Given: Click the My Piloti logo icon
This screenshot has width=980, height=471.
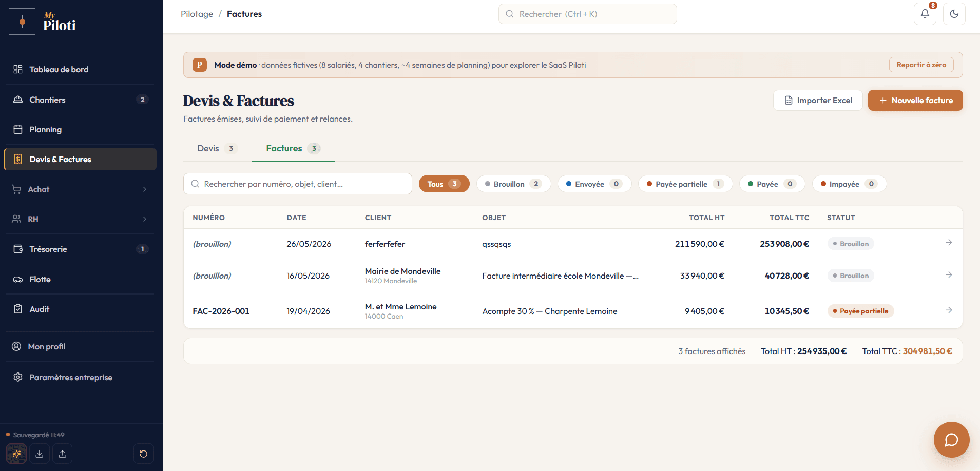Looking at the screenshot, I should [x=22, y=22].
